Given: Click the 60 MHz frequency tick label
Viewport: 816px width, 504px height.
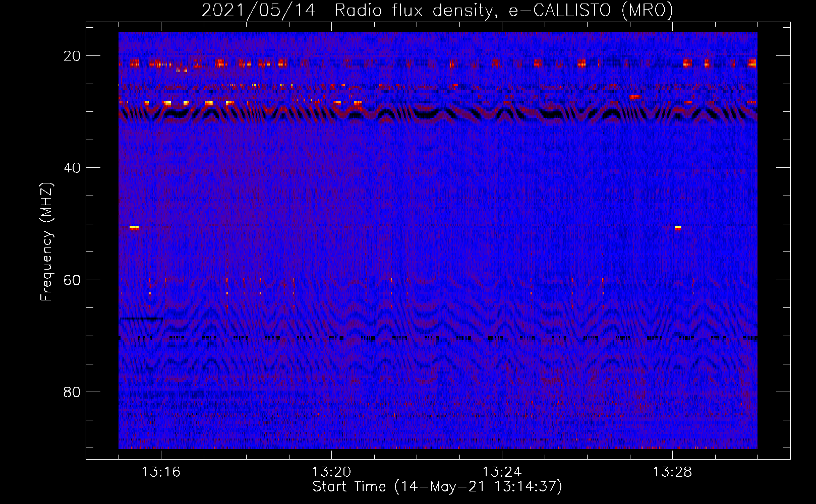Looking at the screenshot, I should tap(72, 280).
